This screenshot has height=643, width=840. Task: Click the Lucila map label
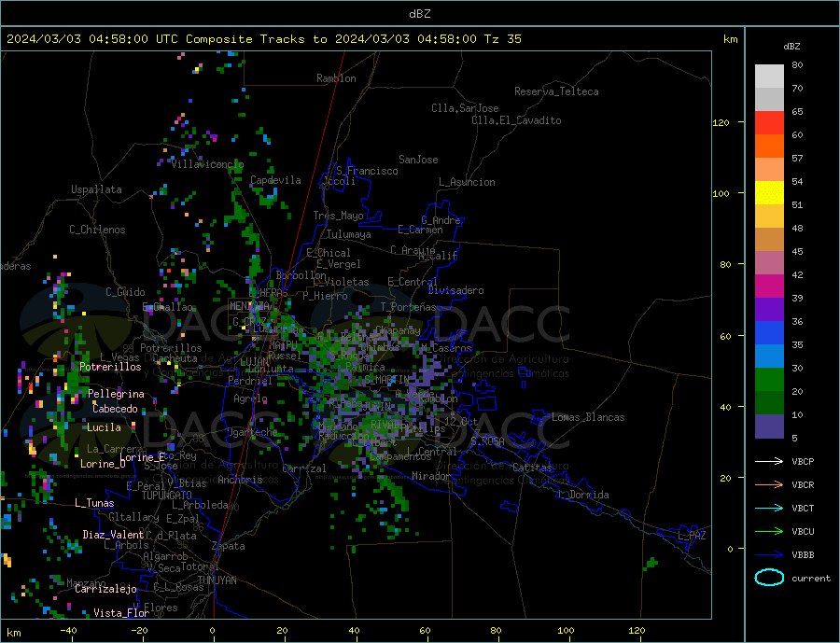coord(104,427)
